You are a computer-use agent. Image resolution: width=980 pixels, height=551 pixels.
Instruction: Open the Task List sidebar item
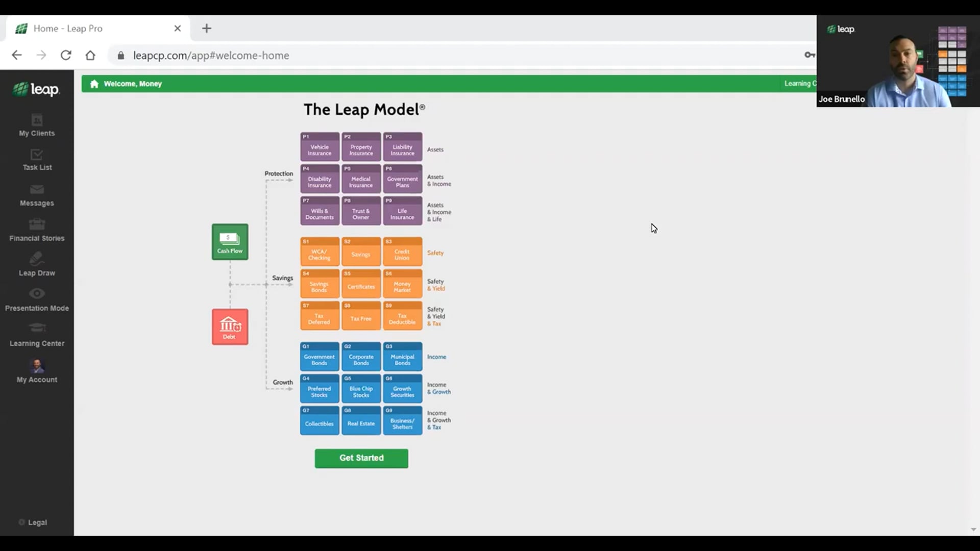point(37,160)
